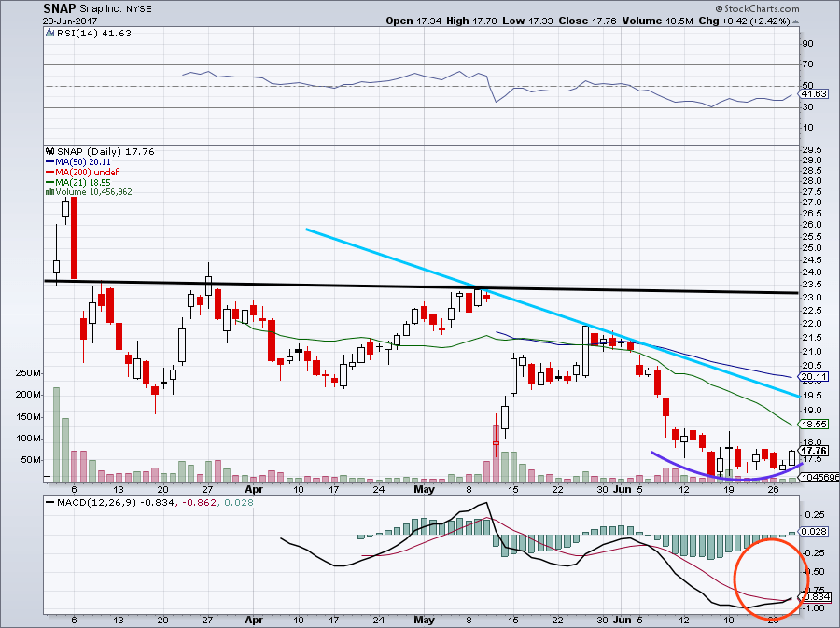The width and height of the screenshot is (840, 628).
Task: Click the 23.0 price axis label
Action: click(x=812, y=297)
